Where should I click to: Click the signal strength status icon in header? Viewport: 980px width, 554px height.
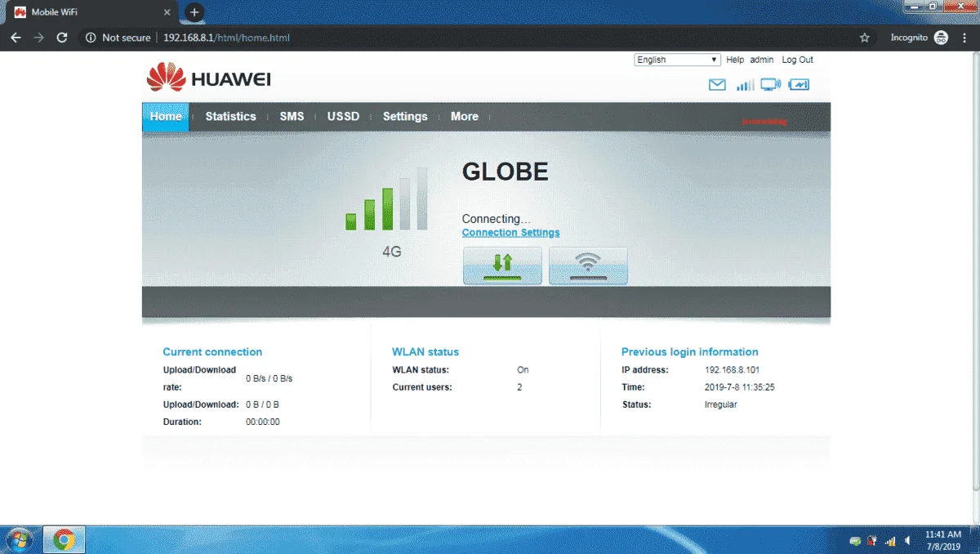745,85
